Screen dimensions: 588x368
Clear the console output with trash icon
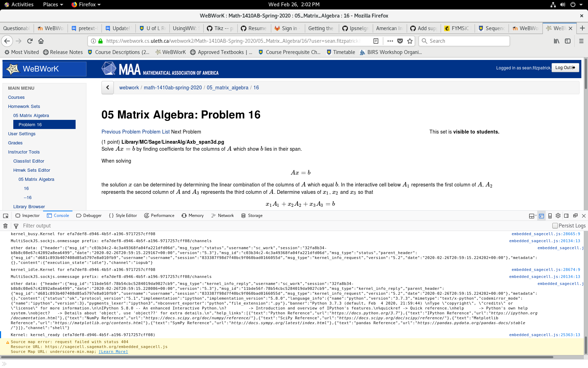pyautogui.click(x=6, y=226)
